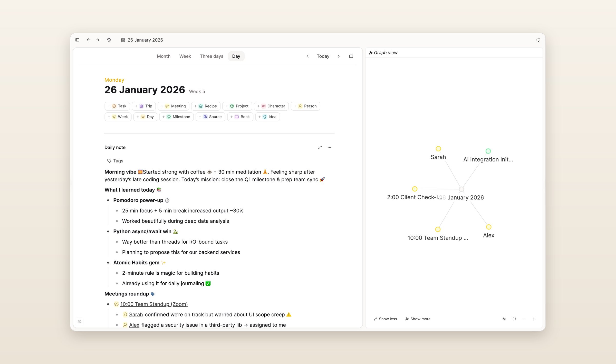Select the Day view tab
616x364 pixels.
coord(236,56)
